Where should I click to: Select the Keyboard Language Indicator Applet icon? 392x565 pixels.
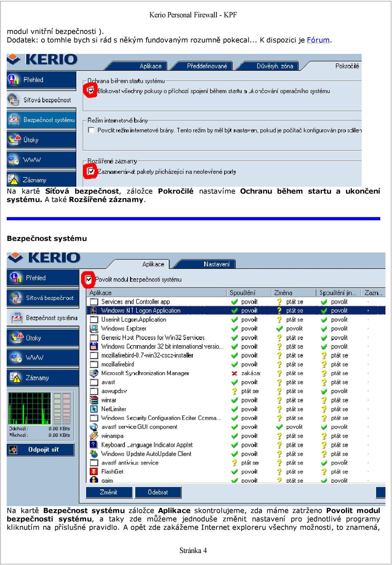[94, 445]
